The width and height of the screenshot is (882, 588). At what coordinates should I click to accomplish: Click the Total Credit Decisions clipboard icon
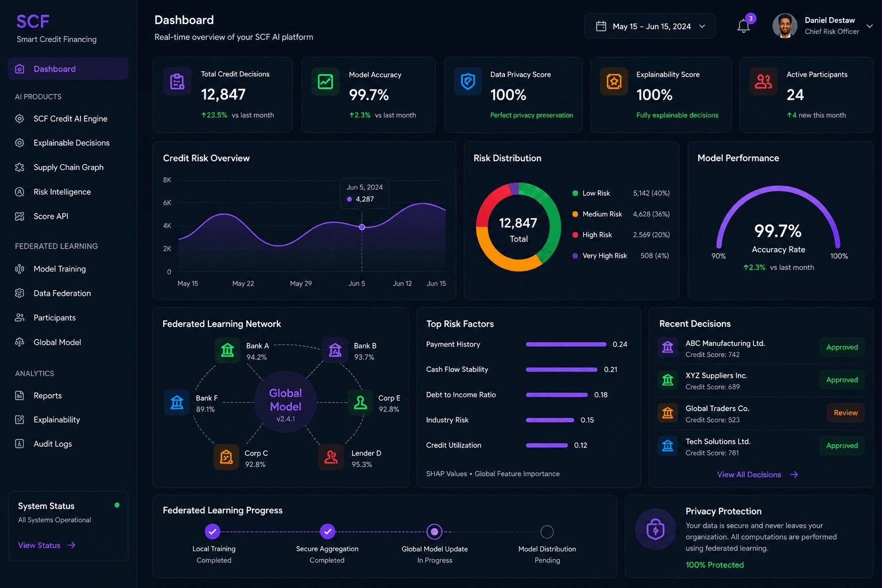(177, 82)
